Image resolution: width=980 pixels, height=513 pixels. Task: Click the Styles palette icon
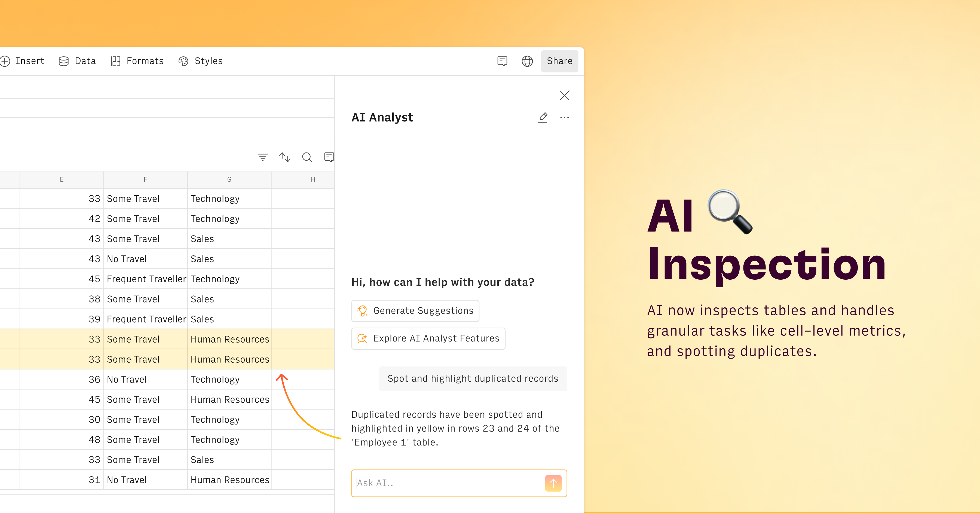coord(183,61)
